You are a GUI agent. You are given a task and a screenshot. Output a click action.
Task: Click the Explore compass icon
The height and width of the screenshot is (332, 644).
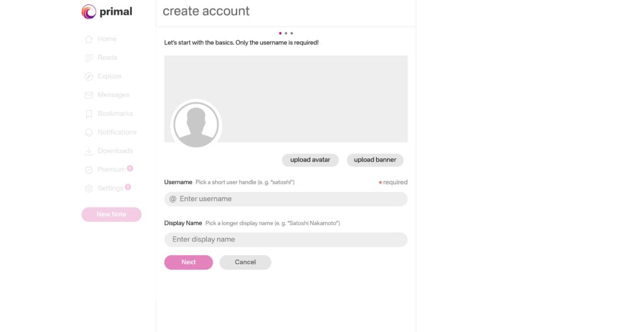(89, 77)
